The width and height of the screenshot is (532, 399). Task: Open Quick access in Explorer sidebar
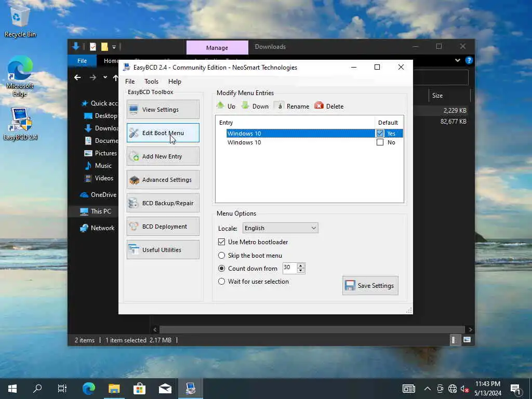click(100, 103)
